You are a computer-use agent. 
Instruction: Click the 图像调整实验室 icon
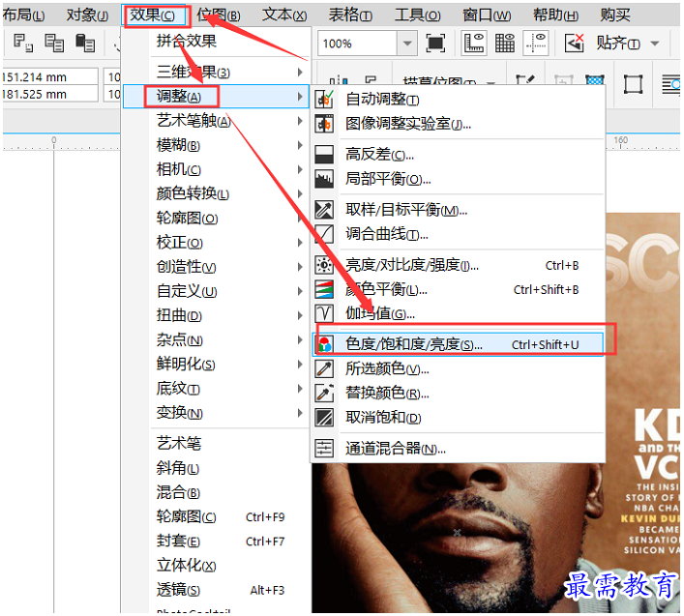pyautogui.click(x=324, y=124)
